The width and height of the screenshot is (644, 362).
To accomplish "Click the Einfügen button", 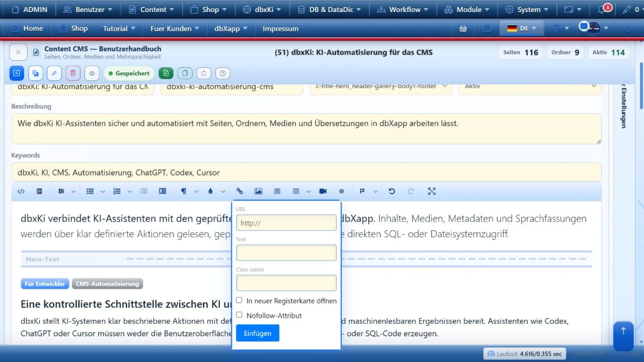I will click(258, 333).
